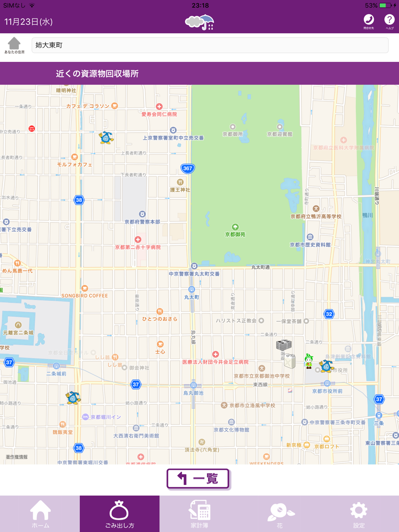Tap the 二条城前 station pin

point(56,366)
